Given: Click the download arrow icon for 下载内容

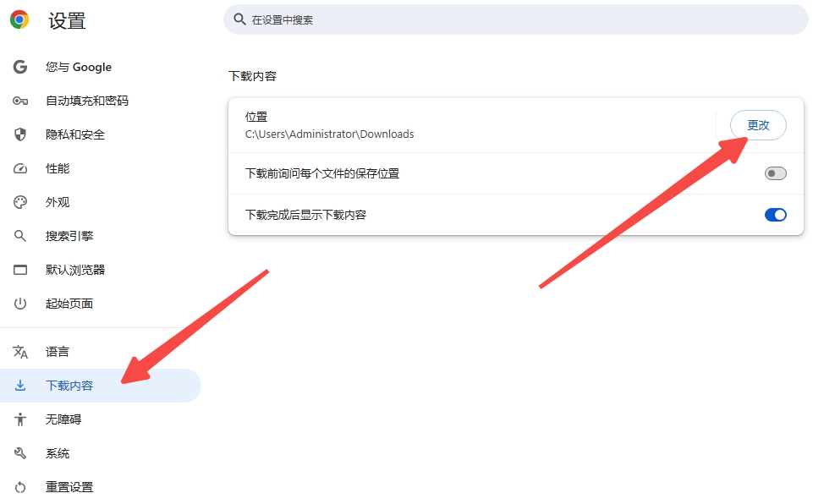Looking at the screenshot, I should pyautogui.click(x=20, y=386).
